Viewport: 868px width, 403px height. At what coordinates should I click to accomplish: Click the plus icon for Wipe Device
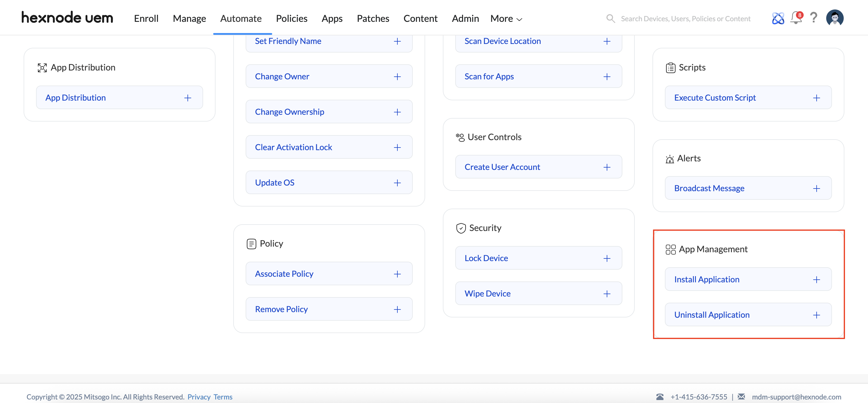[606, 294]
